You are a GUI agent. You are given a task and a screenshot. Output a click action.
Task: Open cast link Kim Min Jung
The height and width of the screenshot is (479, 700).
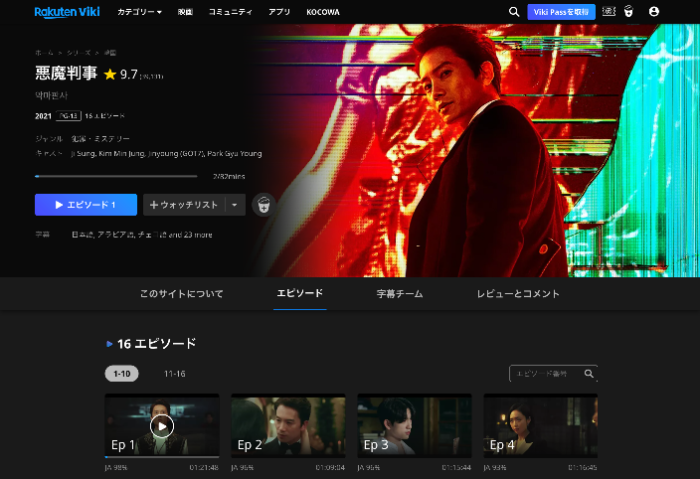click(x=121, y=154)
